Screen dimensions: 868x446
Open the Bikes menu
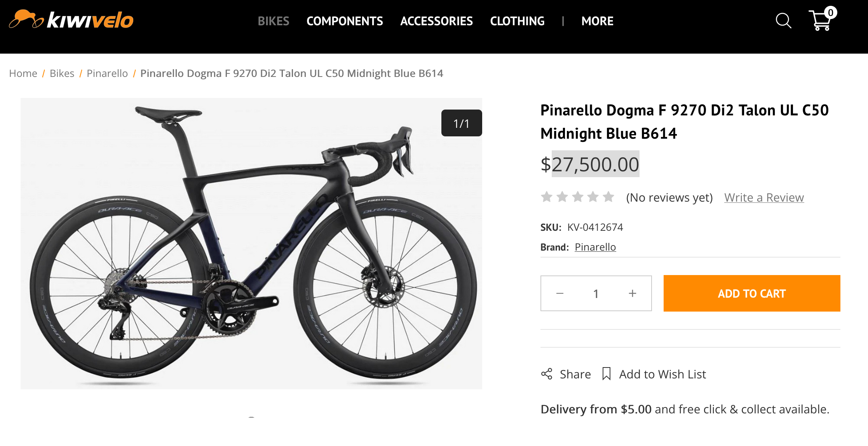[x=273, y=21]
